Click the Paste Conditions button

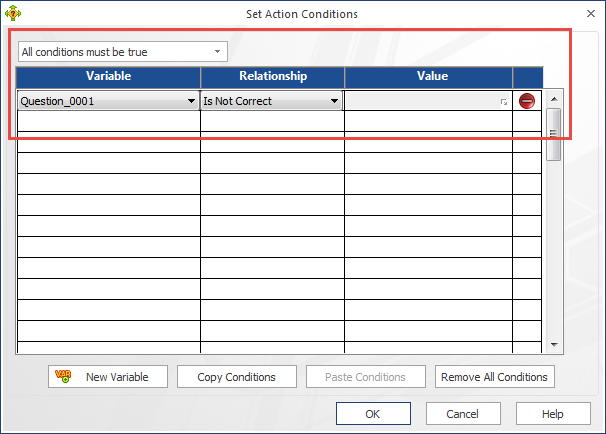pos(366,377)
